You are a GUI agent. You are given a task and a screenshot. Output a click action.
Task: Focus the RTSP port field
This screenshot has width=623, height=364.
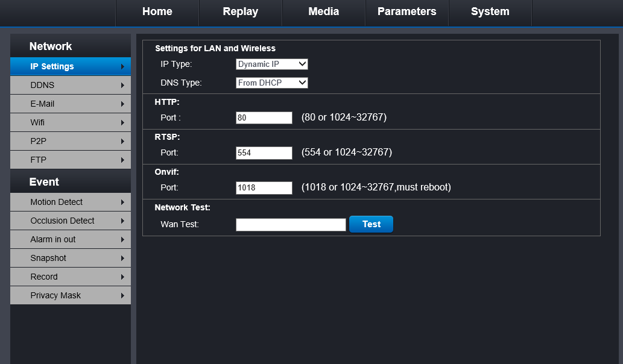point(264,153)
